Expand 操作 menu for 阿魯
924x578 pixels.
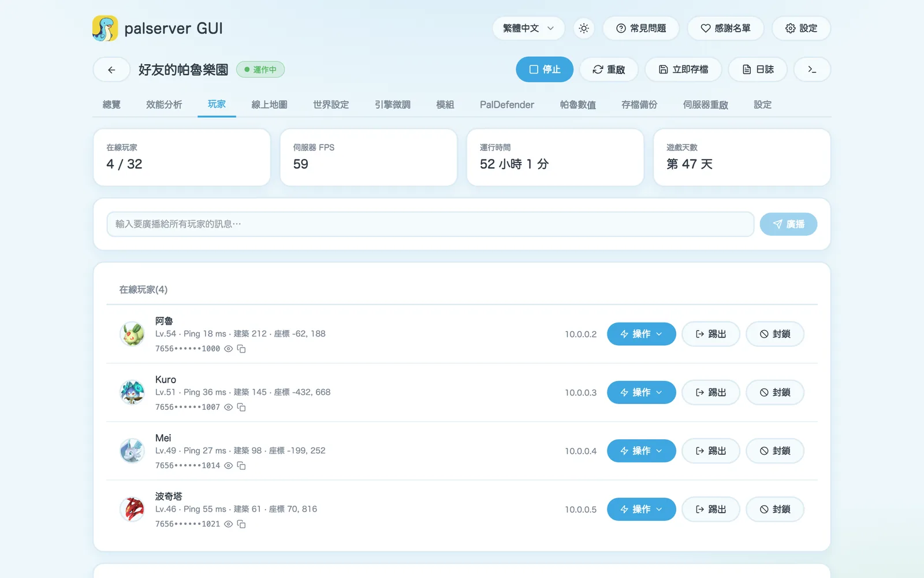641,334
